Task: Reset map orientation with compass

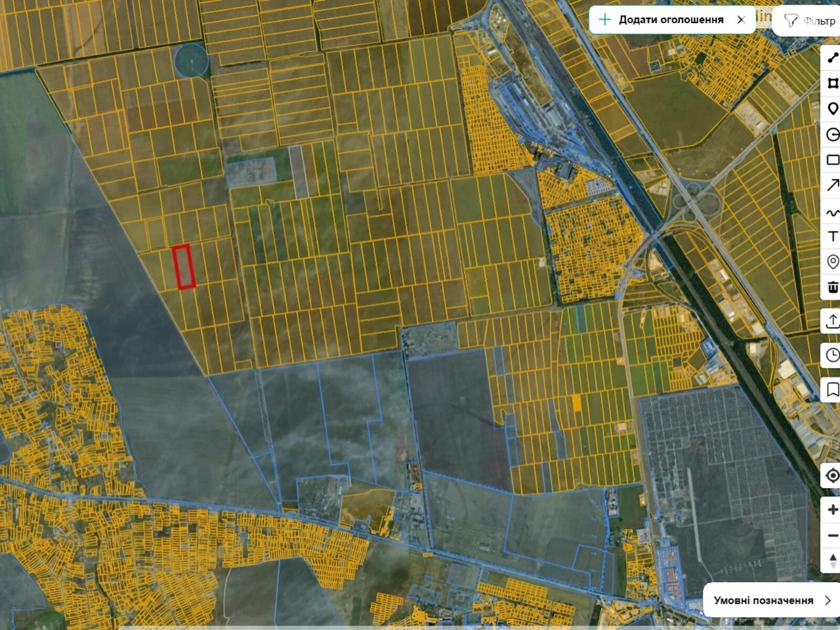Action: tap(832, 561)
